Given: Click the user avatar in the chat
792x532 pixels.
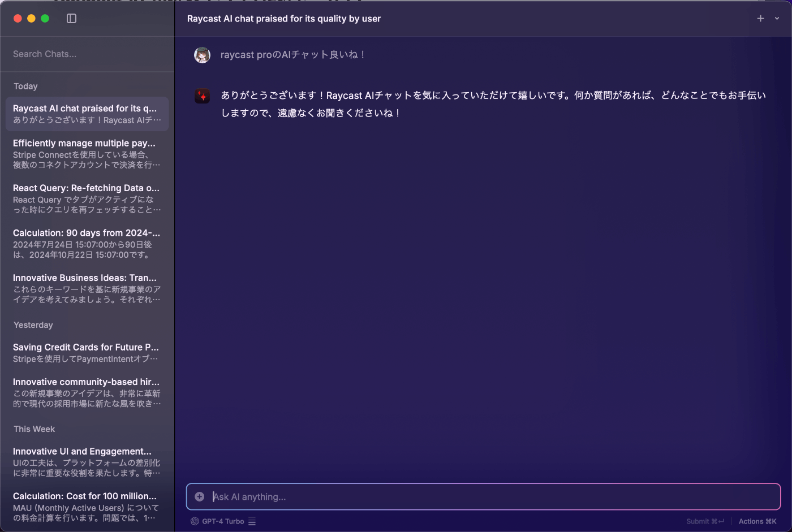Looking at the screenshot, I should coord(203,55).
